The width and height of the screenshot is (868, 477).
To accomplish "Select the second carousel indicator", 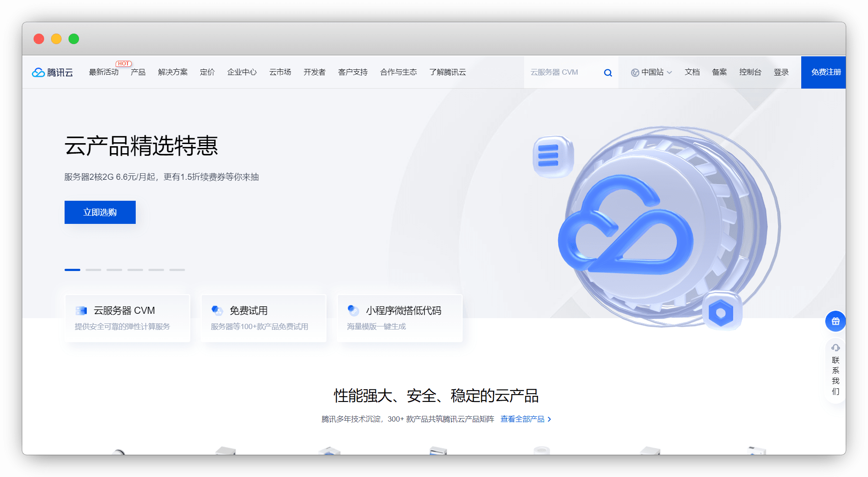I will 93,270.
